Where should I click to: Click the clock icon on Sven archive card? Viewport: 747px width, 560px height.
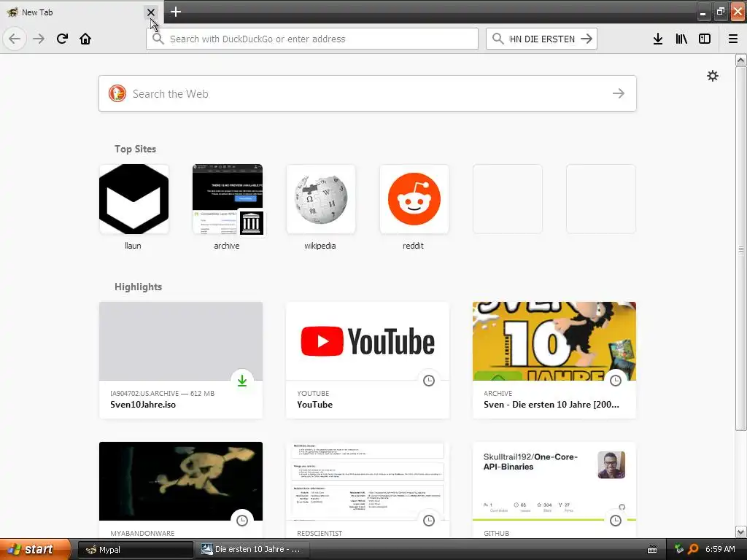tap(616, 381)
